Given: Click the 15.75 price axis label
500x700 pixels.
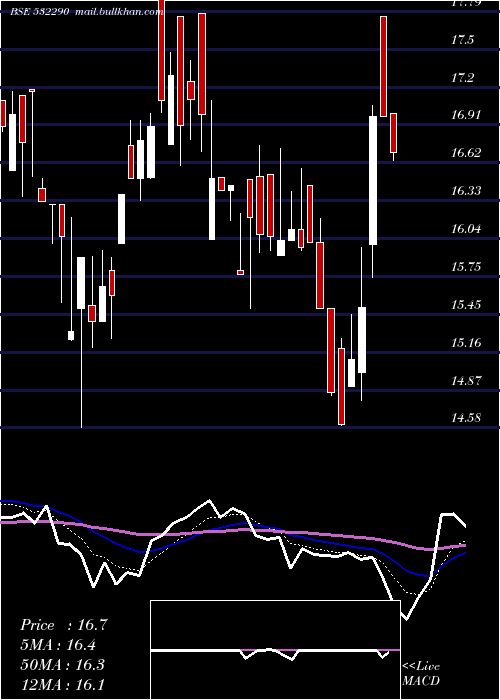Looking at the screenshot, I should (x=466, y=267).
